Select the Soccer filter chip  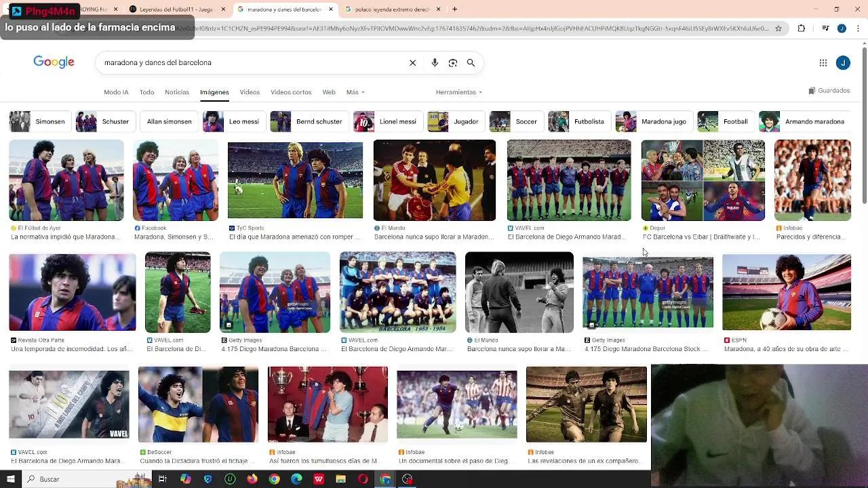[x=517, y=122]
